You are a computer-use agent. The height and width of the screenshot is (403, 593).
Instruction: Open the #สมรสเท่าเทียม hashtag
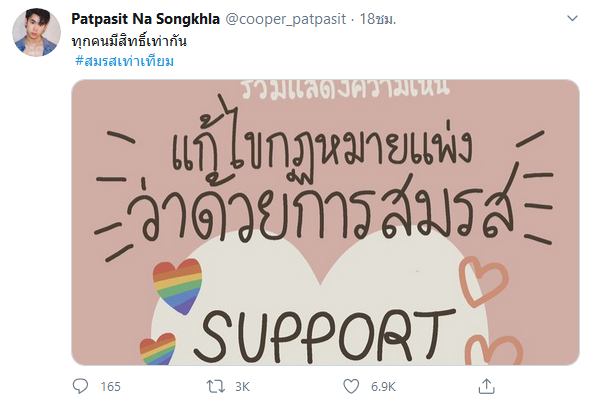[x=124, y=61]
